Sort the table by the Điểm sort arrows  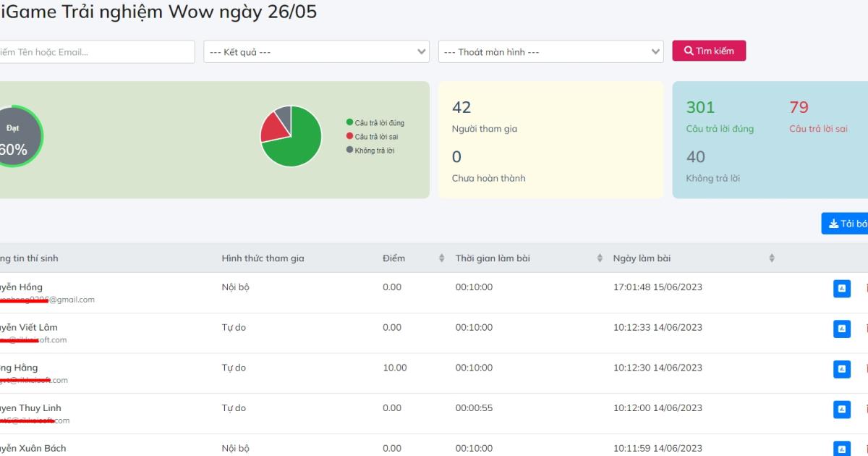point(441,258)
